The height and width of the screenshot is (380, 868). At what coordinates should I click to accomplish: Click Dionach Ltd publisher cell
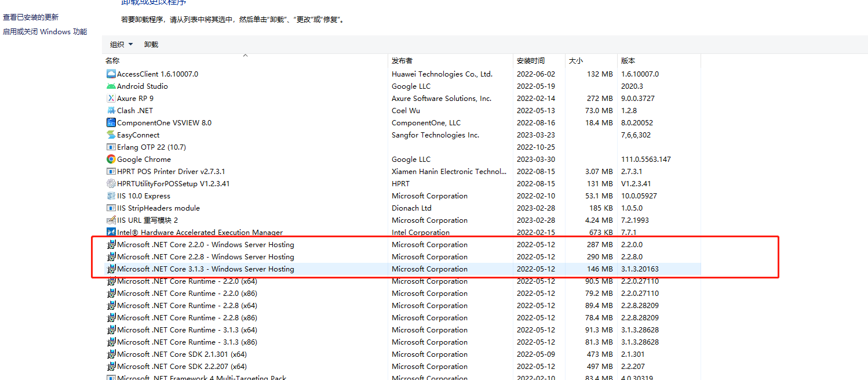411,208
